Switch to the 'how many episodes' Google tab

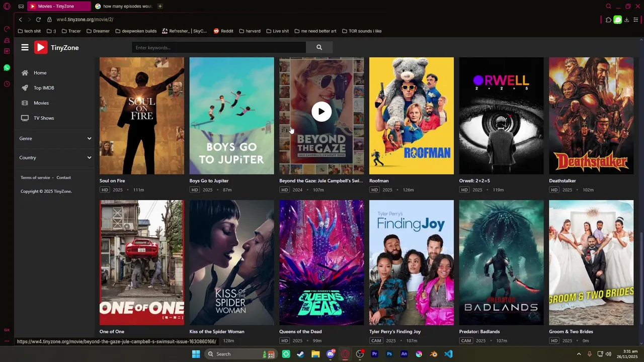coord(124,7)
